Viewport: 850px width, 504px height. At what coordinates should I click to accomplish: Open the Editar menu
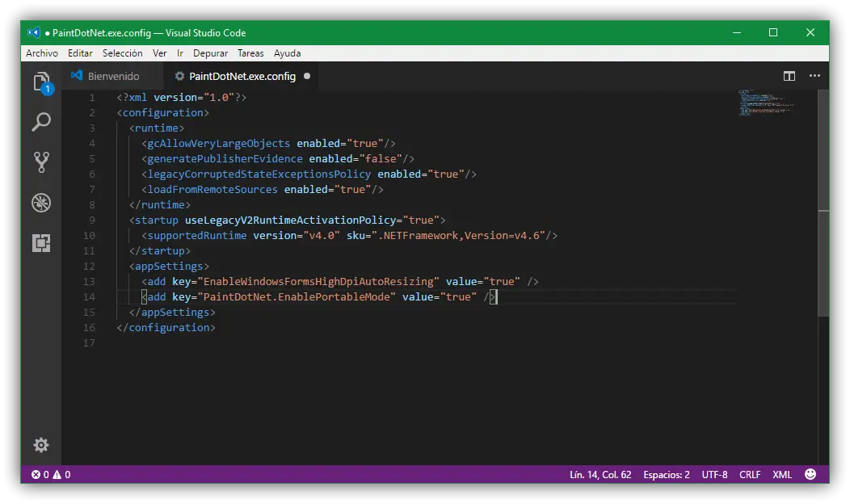80,53
